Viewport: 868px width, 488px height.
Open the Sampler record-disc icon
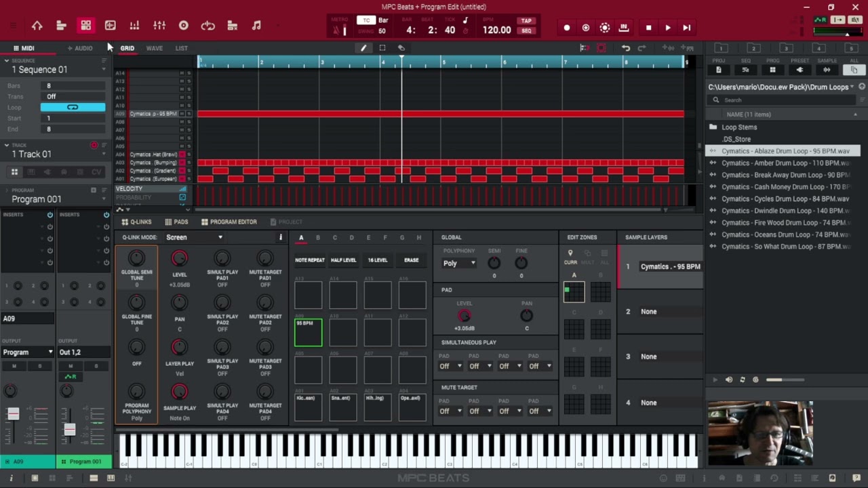(184, 26)
